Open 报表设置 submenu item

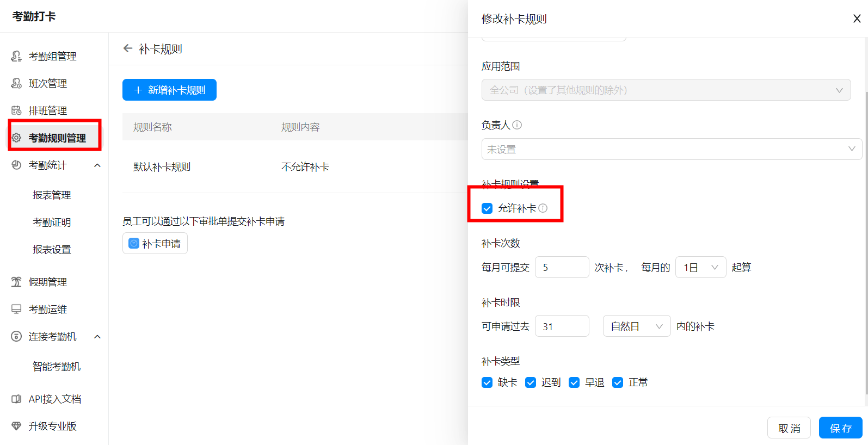[x=52, y=249]
